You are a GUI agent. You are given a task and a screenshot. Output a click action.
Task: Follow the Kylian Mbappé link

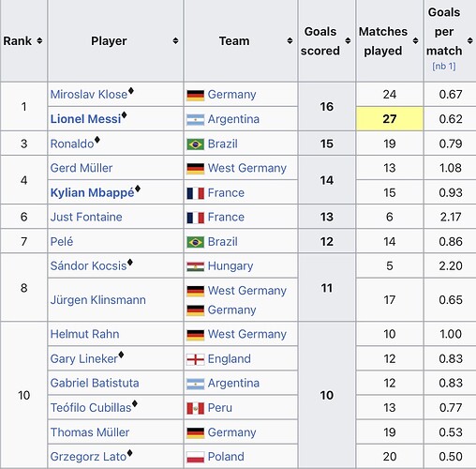pos(93,192)
